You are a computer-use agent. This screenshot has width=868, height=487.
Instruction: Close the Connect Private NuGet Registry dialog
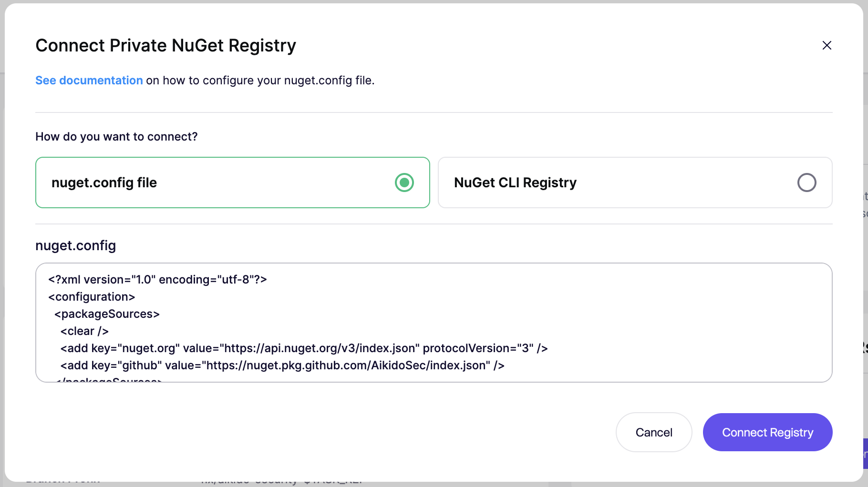point(827,45)
